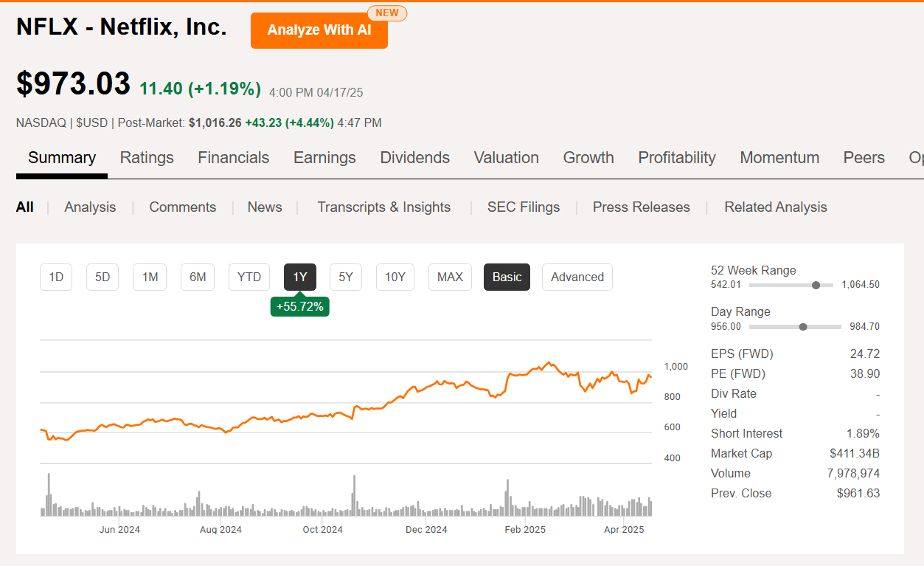The height and width of the screenshot is (566, 924).
Task: Open the SEC Filings section
Action: tap(523, 207)
